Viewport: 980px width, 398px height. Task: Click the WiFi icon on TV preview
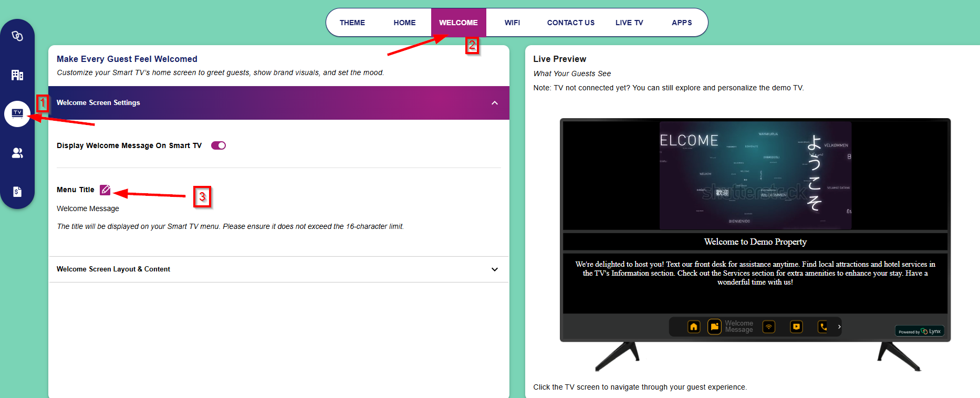pyautogui.click(x=769, y=327)
